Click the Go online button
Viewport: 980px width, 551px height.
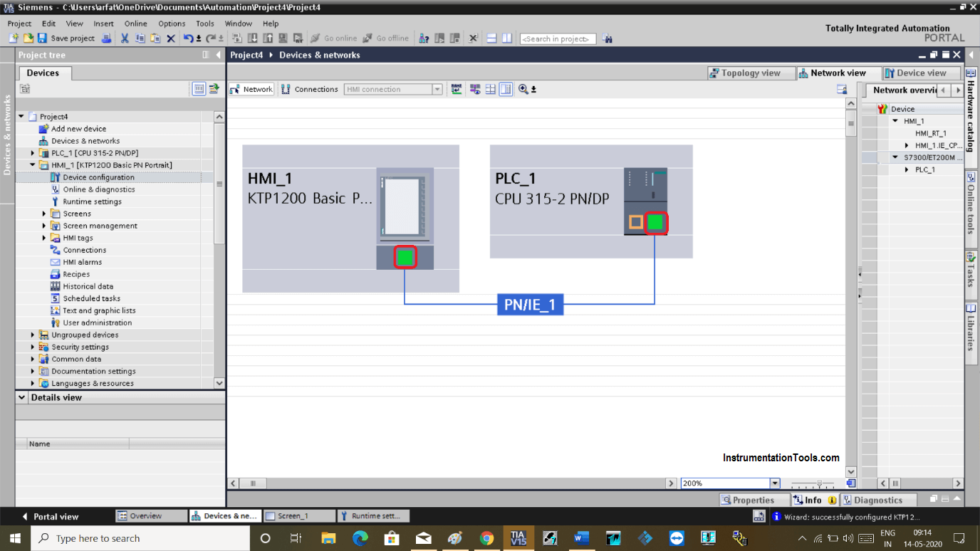[x=334, y=38]
